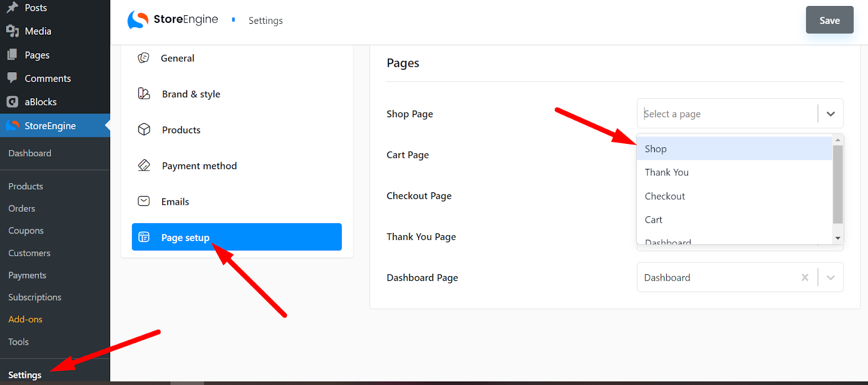This screenshot has width=868, height=385.
Task: Click the Pages section heading
Action: (x=403, y=63)
